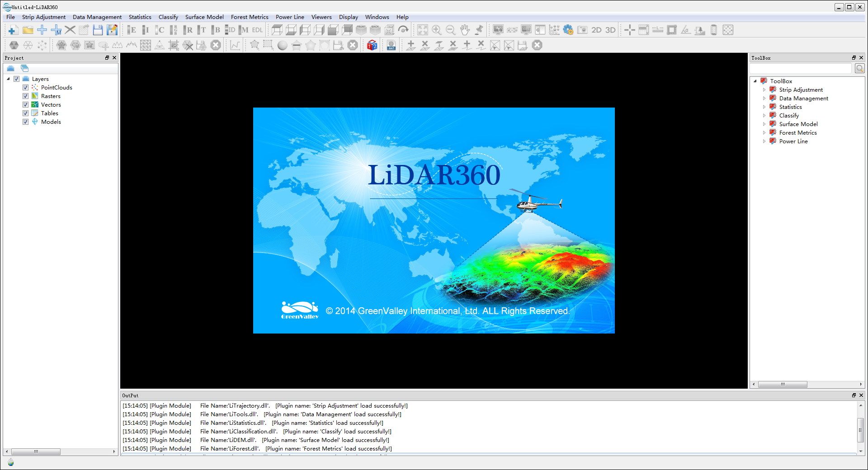Click the pushpin pick-center icon
The height and width of the screenshot is (470, 868).
(x=479, y=30)
